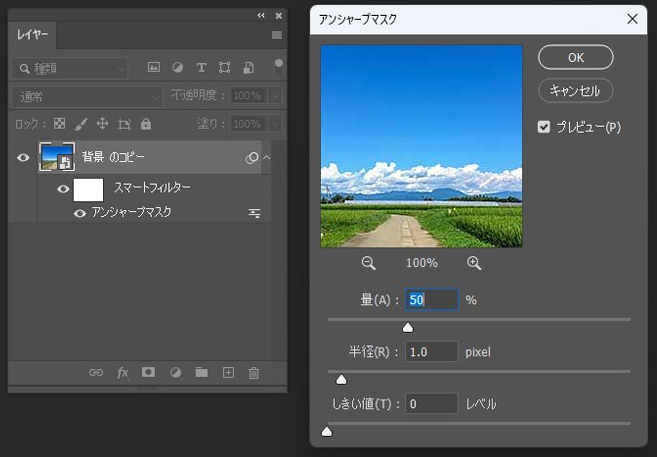Click the zoom out magnifier under the preview

tap(369, 263)
